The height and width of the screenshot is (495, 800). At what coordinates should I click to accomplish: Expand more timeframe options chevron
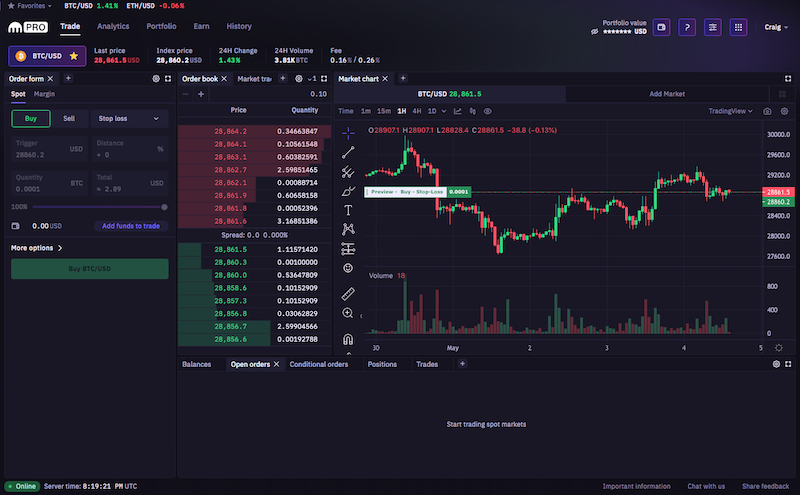(x=444, y=111)
